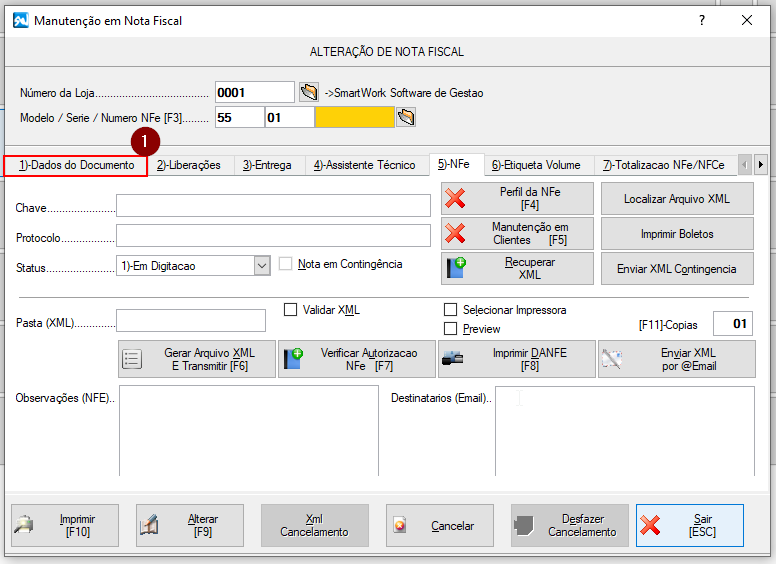Screen dimensions: 776x564
Task: Click Enviar XML Contingencia button
Action: pyautogui.click(x=677, y=269)
